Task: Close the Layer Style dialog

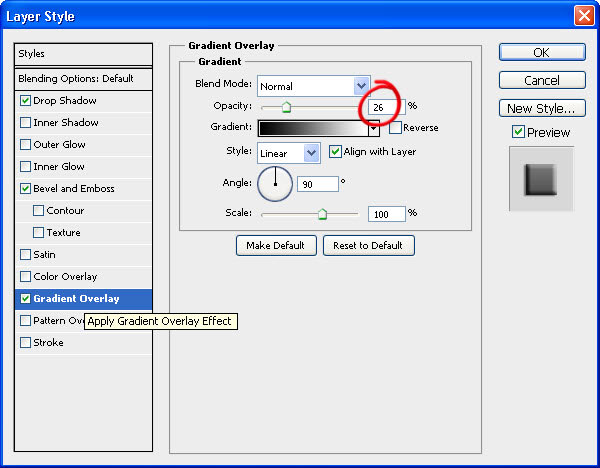Action: coord(584,16)
